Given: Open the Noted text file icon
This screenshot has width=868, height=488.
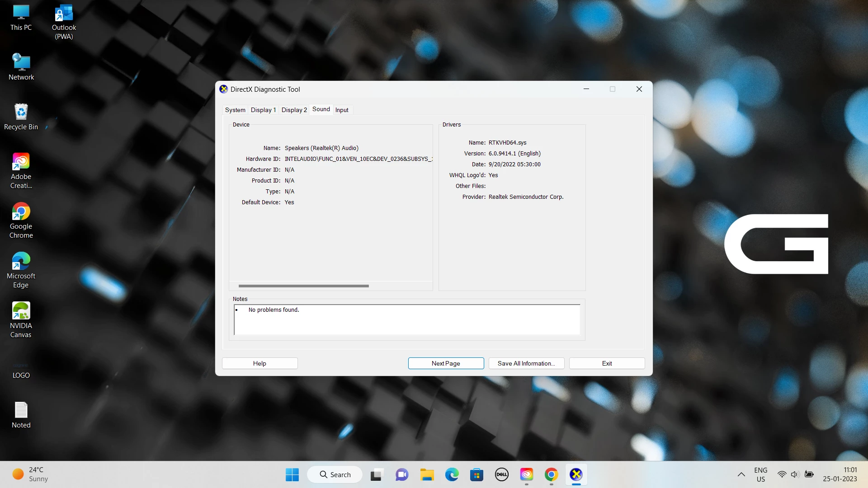Looking at the screenshot, I should click(x=21, y=414).
